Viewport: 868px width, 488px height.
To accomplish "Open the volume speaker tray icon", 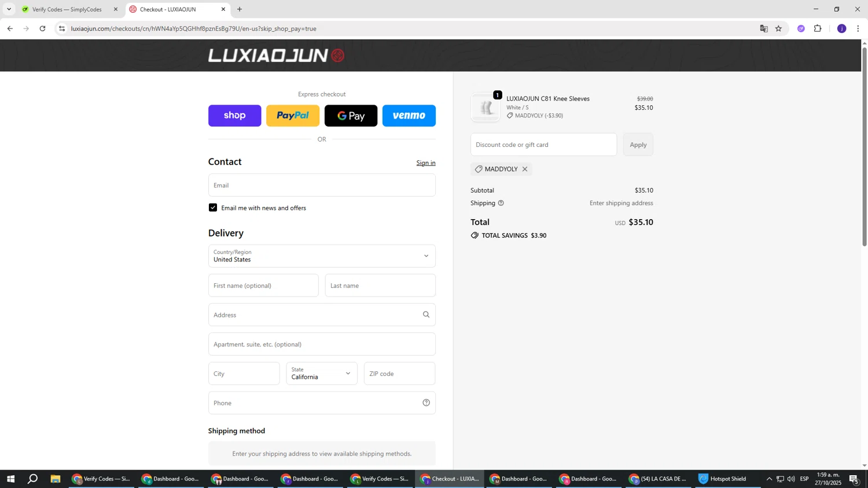I will tap(791, 479).
